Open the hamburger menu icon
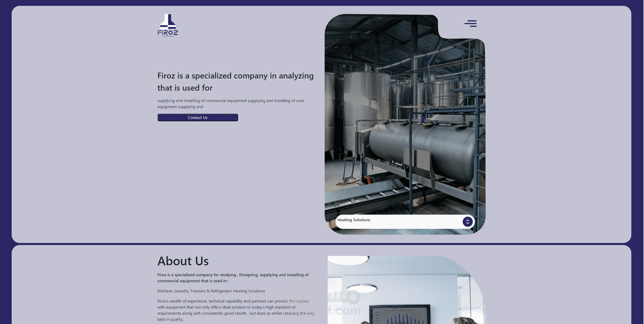Image resolution: width=644 pixels, height=324 pixels. click(471, 24)
